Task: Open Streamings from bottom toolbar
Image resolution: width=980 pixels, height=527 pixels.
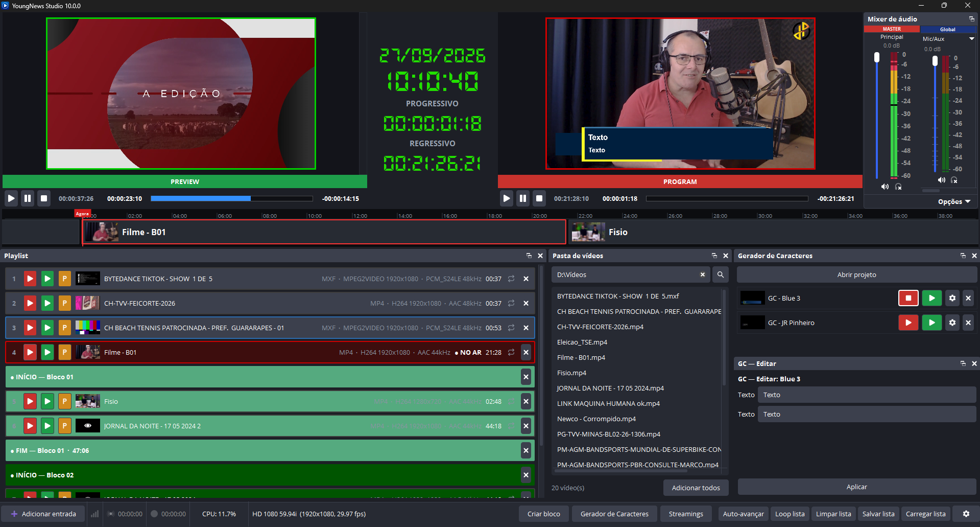Action: point(686,514)
